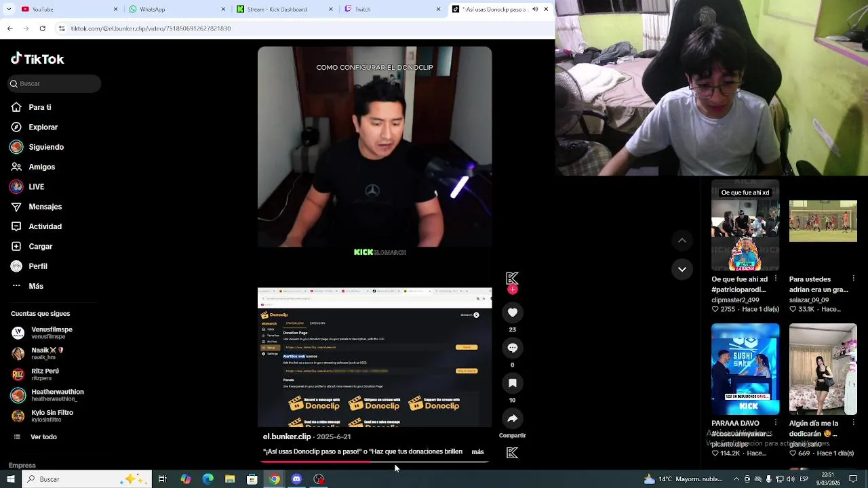Go to the Explorar section
The height and width of the screenshot is (488, 868).
35,127
